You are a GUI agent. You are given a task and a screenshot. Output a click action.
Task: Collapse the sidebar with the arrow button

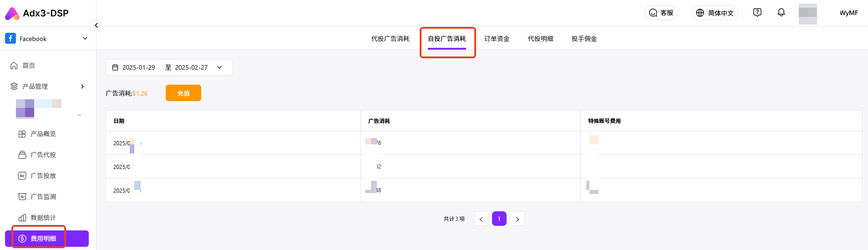point(96,26)
